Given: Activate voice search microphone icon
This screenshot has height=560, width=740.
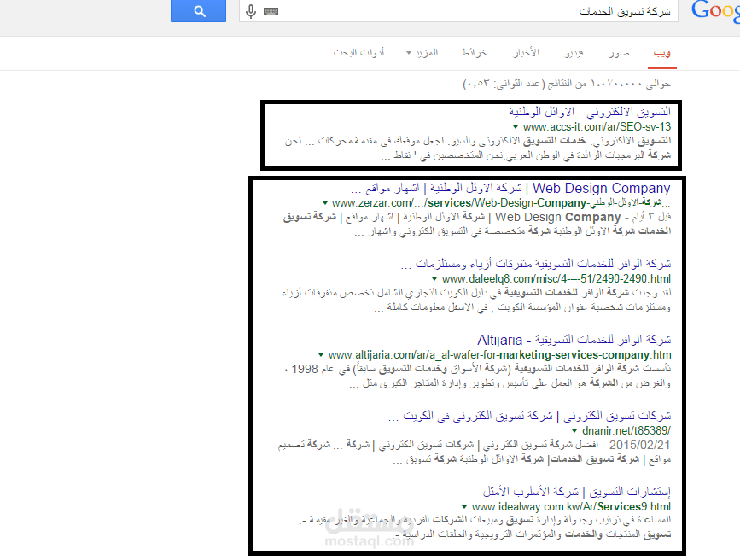Looking at the screenshot, I should (251, 11).
